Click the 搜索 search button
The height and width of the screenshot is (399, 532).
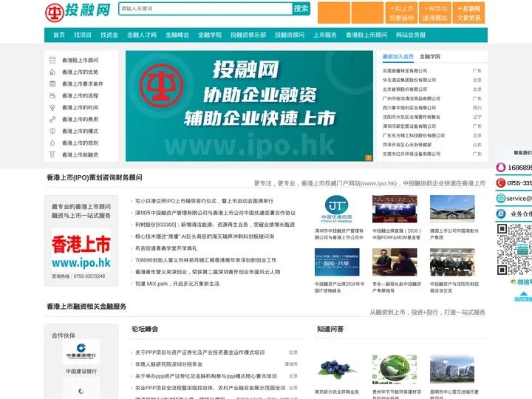(301, 9)
